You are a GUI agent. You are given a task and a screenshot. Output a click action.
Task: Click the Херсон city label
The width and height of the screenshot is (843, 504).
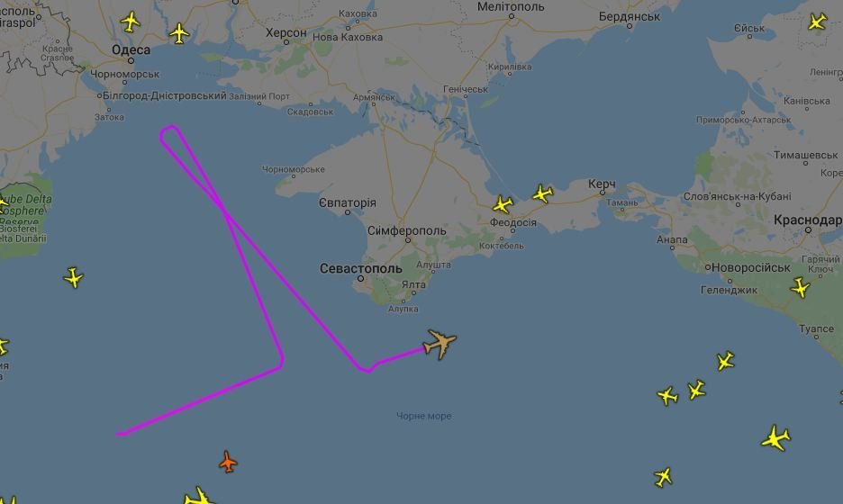[286, 32]
